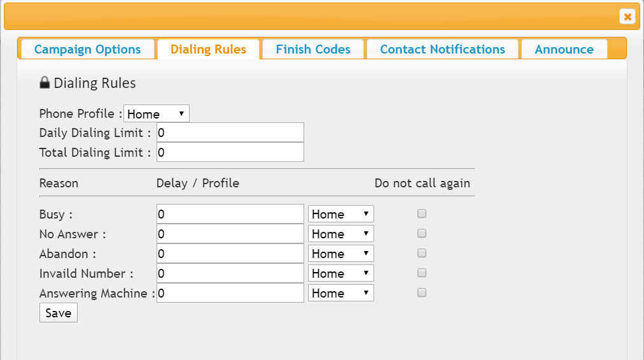Open the No Answer profile dropdown
Screen dimensions: 644x360
coord(341,234)
